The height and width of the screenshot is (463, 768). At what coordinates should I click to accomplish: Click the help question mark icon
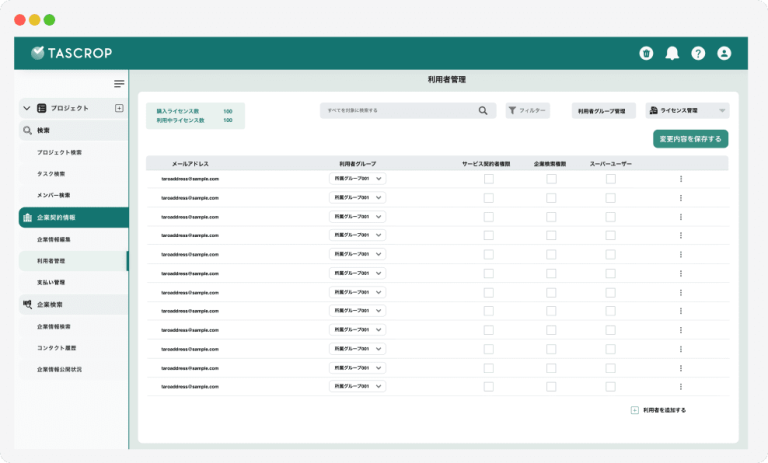[x=698, y=53]
